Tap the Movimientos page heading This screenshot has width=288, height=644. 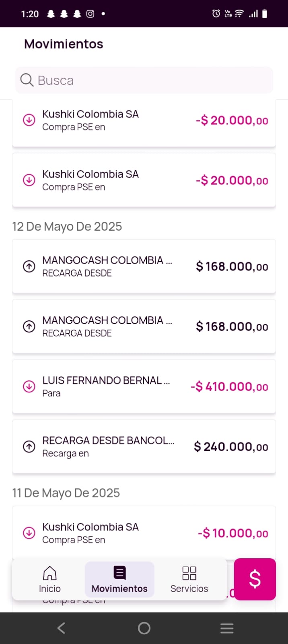[x=64, y=44]
